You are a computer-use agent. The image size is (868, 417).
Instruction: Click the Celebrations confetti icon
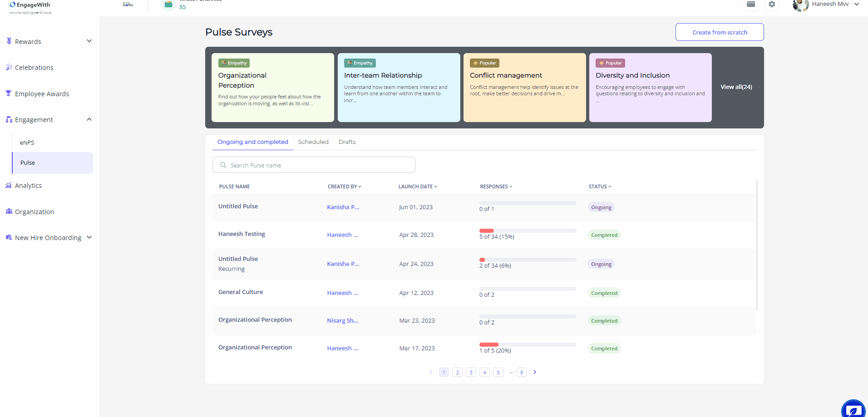click(x=9, y=67)
